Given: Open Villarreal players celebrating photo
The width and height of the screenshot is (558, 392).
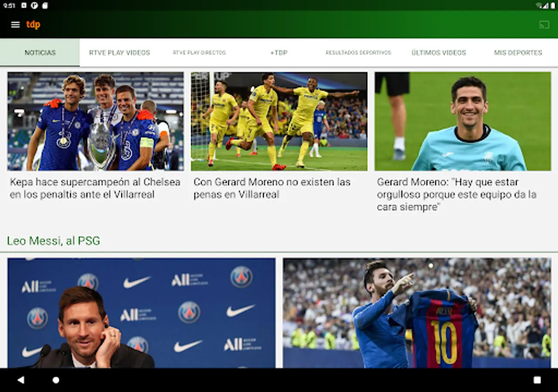Looking at the screenshot, I should pyautogui.click(x=279, y=121).
